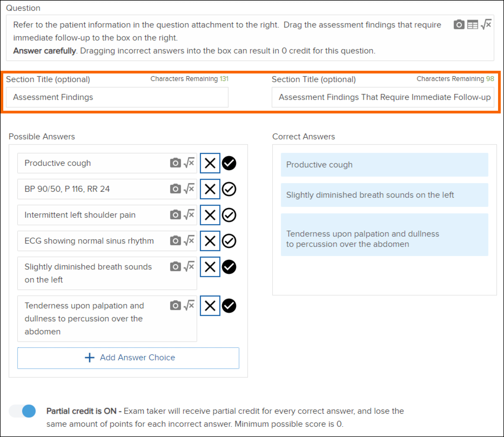The height and width of the screenshot is (437, 504).
Task: Mark BP 90/50, P 116, RR 24 as correct
Action: pyautogui.click(x=229, y=189)
